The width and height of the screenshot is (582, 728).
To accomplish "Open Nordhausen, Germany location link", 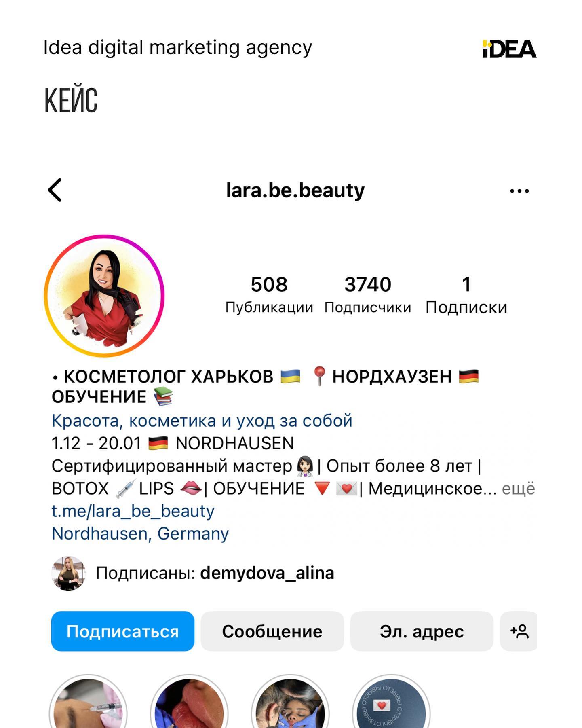I will (140, 534).
